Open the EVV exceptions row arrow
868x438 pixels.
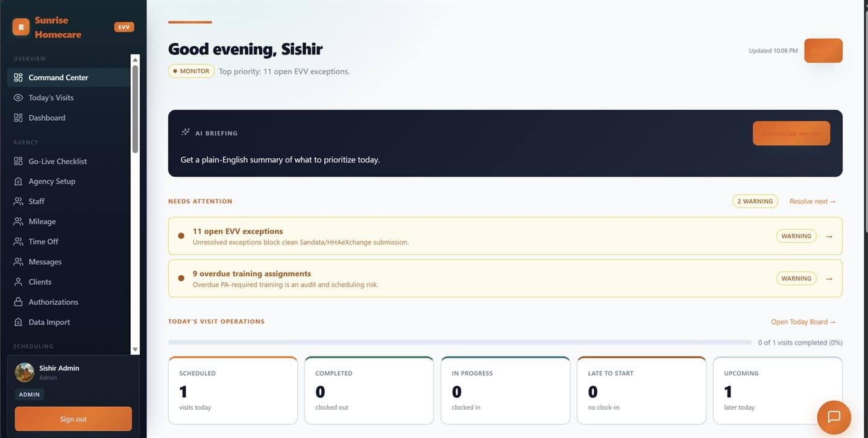click(829, 236)
